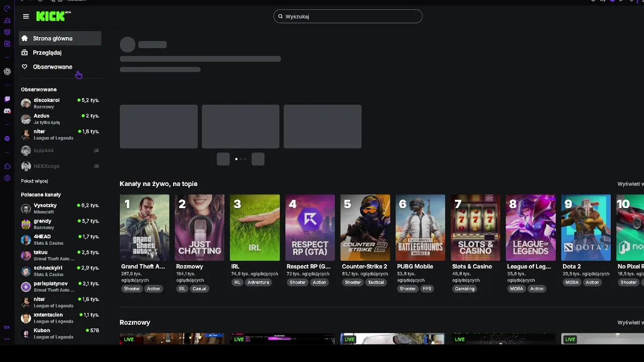644x362 pixels.
Task: Click FPS tag under PUBG Mobile
Action: tap(427, 289)
